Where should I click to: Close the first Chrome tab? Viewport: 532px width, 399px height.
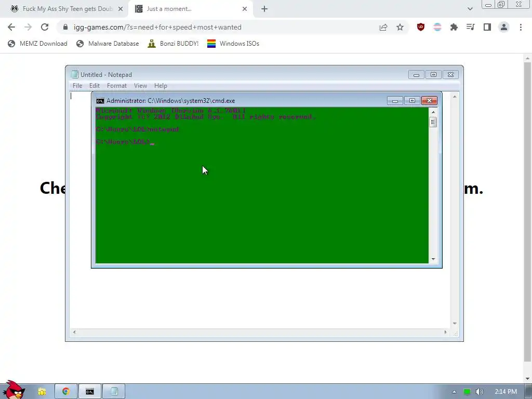pos(121,9)
